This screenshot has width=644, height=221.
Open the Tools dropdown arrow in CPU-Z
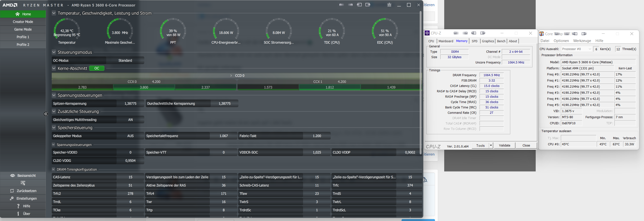[491, 145]
